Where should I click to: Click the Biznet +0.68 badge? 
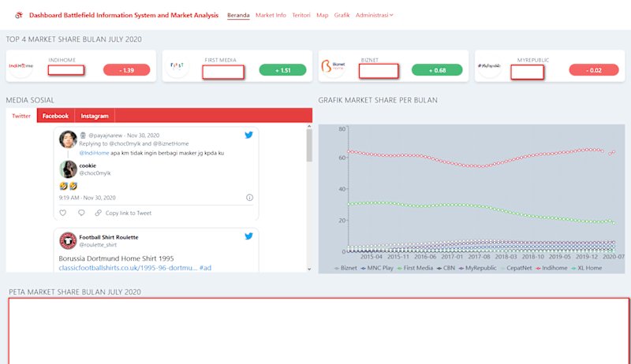tap(437, 70)
